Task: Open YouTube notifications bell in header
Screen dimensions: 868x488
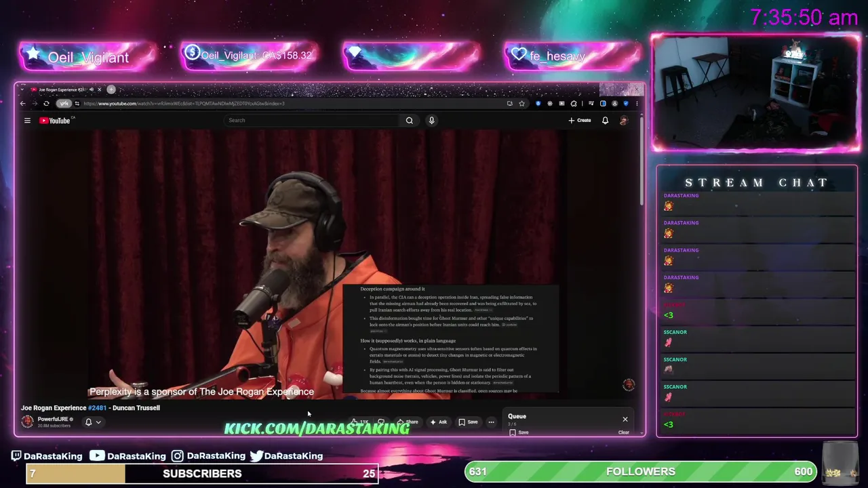Action: (x=605, y=120)
